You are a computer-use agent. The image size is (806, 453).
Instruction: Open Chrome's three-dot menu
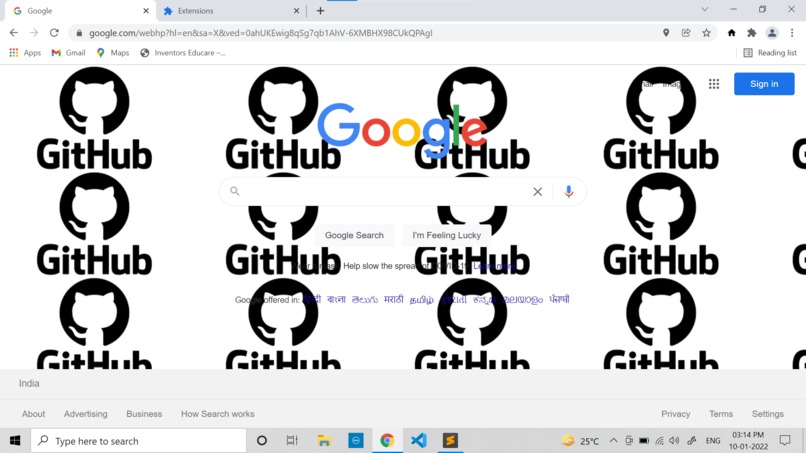click(792, 33)
